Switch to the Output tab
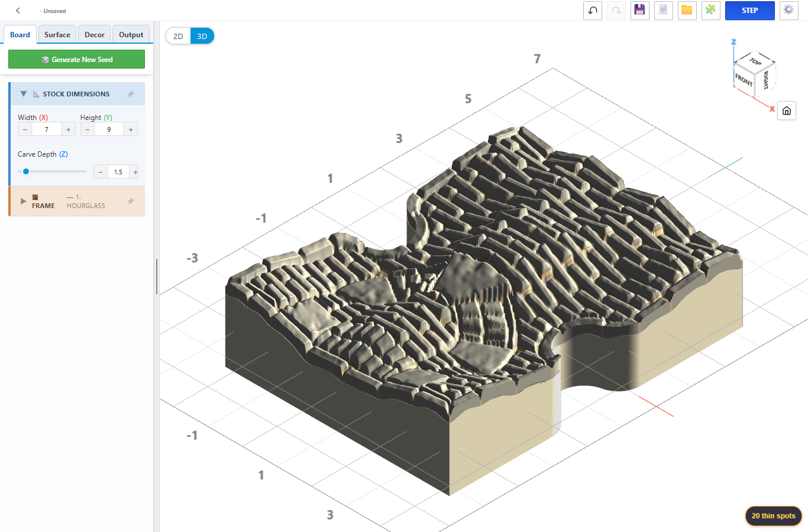808x532 pixels. point(131,34)
